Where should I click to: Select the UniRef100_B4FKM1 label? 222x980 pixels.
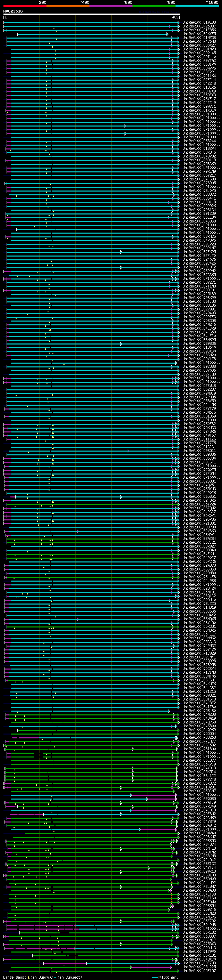click(199, 554)
